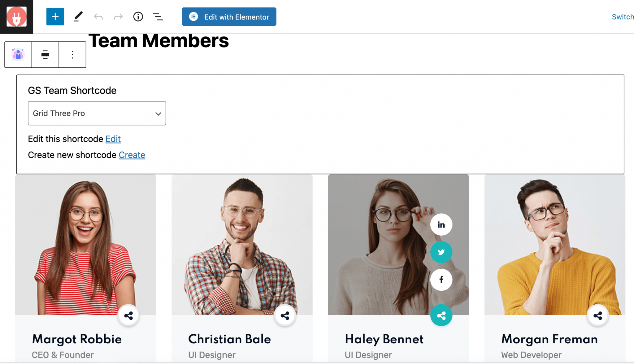The width and height of the screenshot is (634, 364).
Task: Toggle share icons on Morgan Freman's card
Action: tap(598, 315)
